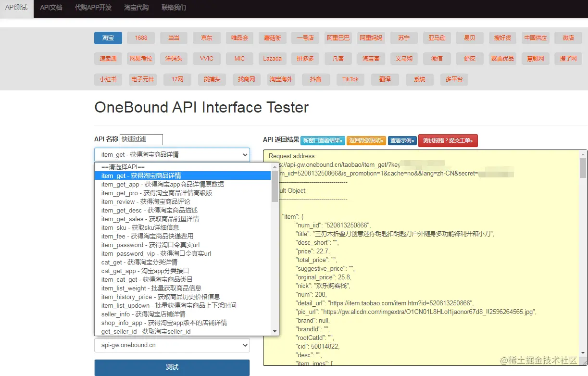Pick seller_info 获得淘宝店铺详情 option
The image size is (588, 376).
coord(183,314)
